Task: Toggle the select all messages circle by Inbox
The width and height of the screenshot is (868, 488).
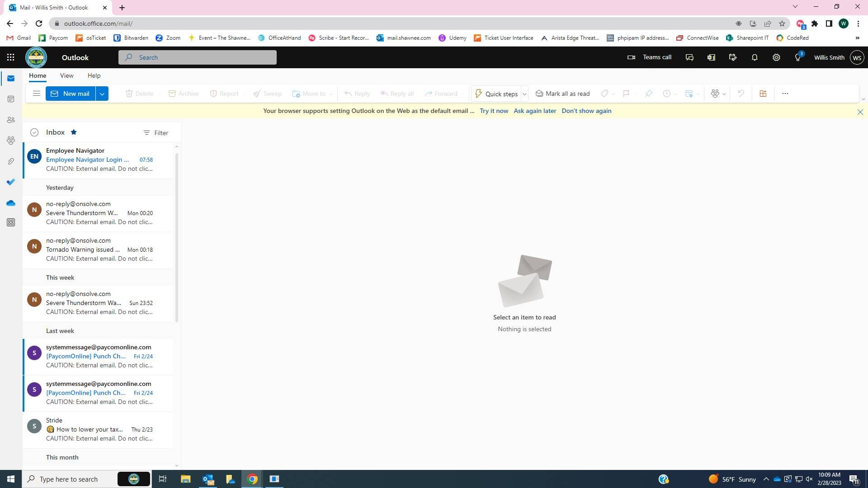Action: (34, 132)
